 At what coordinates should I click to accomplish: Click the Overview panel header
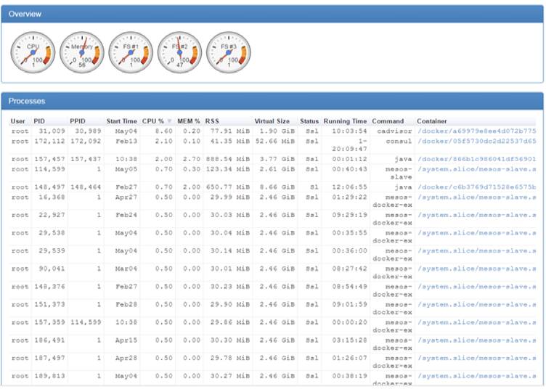pyautogui.click(x=272, y=14)
